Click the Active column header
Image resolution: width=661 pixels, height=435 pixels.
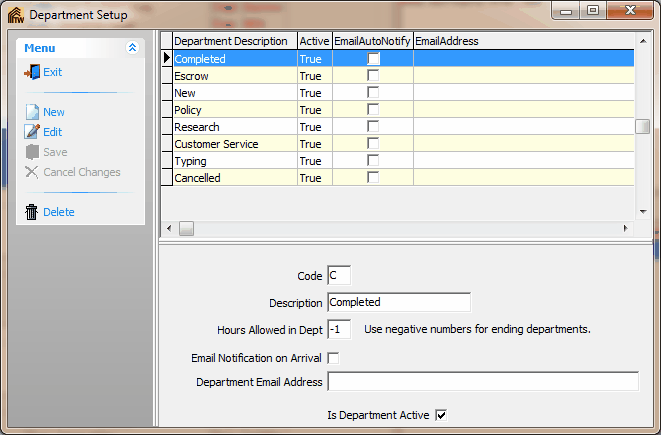click(x=314, y=41)
